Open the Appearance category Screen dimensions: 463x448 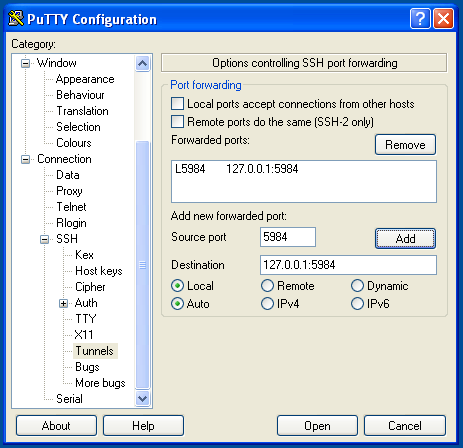click(x=85, y=79)
